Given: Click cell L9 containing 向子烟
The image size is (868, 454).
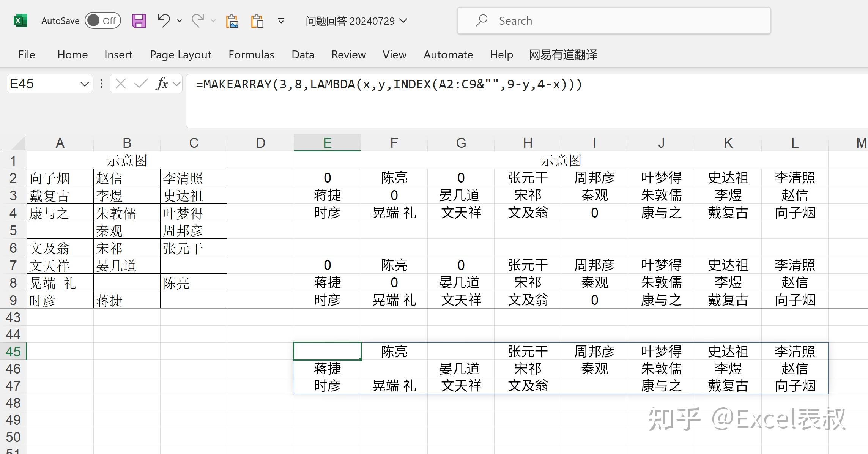Looking at the screenshot, I should [795, 300].
